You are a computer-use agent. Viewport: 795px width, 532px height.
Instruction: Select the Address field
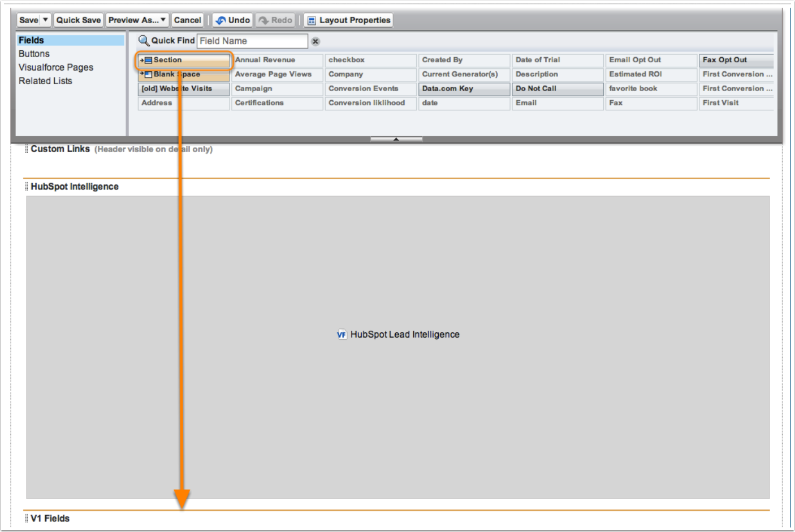click(x=184, y=103)
